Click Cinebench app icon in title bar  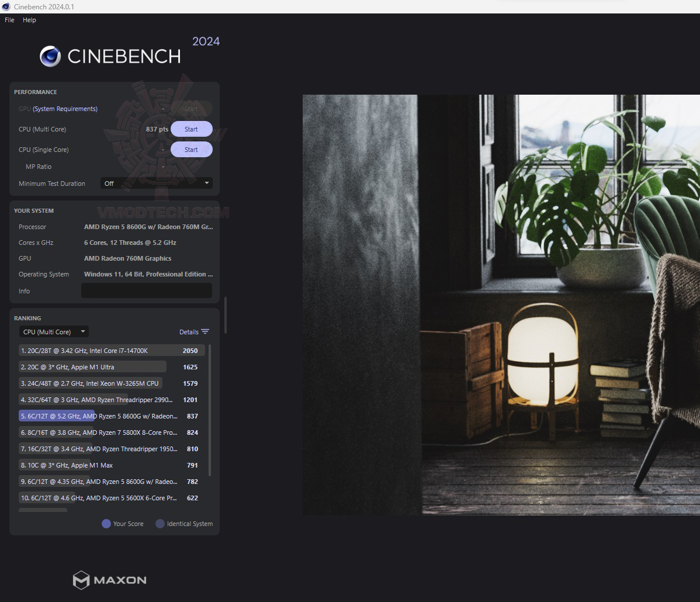click(x=6, y=6)
